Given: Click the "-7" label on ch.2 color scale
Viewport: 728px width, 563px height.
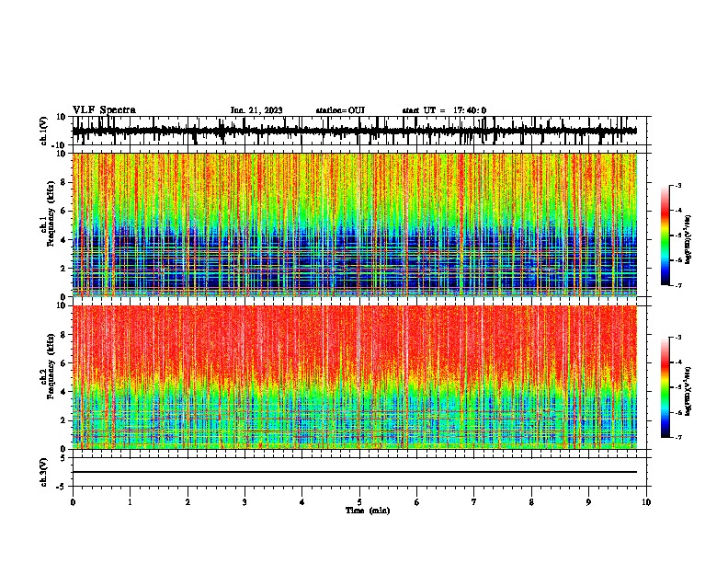Looking at the screenshot, I should [677, 437].
